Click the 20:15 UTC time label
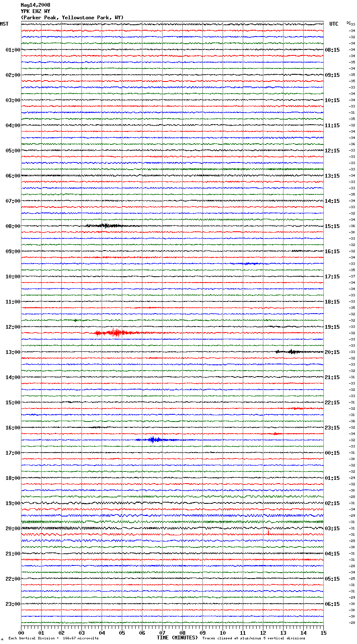This screenshot has height=644, width=357. (x=332, y=352)
